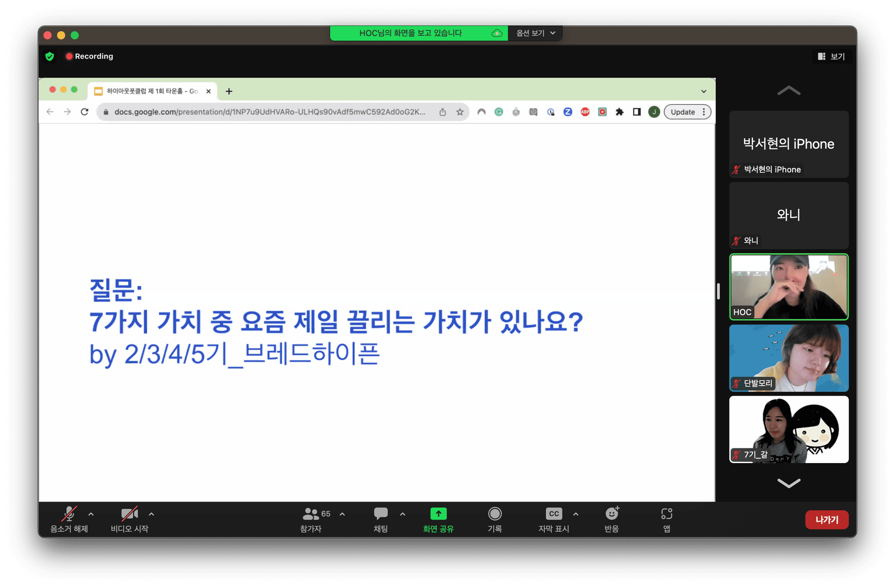Click the green share screen icon

coord(438,514)
